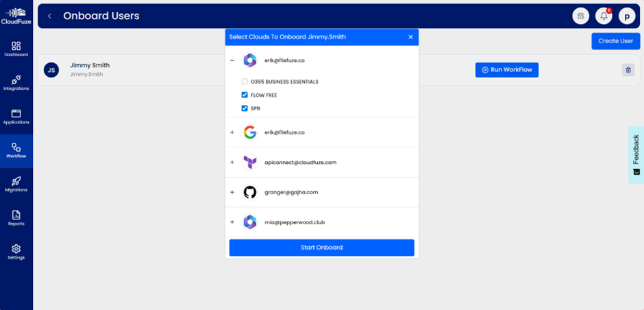Image resolution: width=644 pixels, height=310 pixels.
Task: Go to Dashboard in sidebar
Action: pyautogui.click(x=16, y=49)
